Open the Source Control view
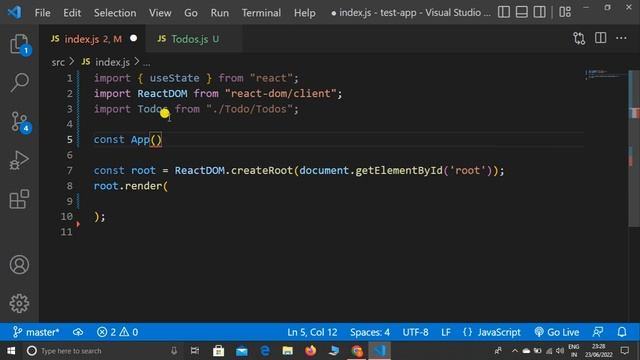 (x=19, y=122)
